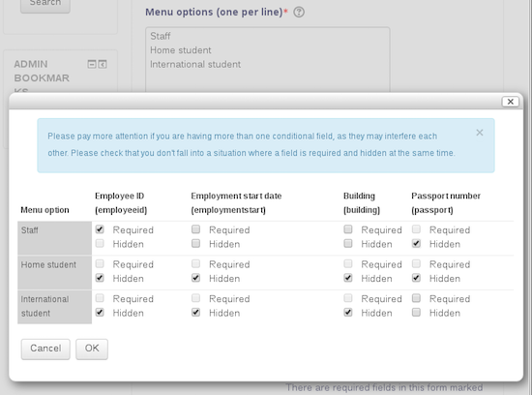The width and height of the screenshot is (532, 395).
Task: Uncheck Required for Staff Employee ID
Action: [x=100, y=229]
